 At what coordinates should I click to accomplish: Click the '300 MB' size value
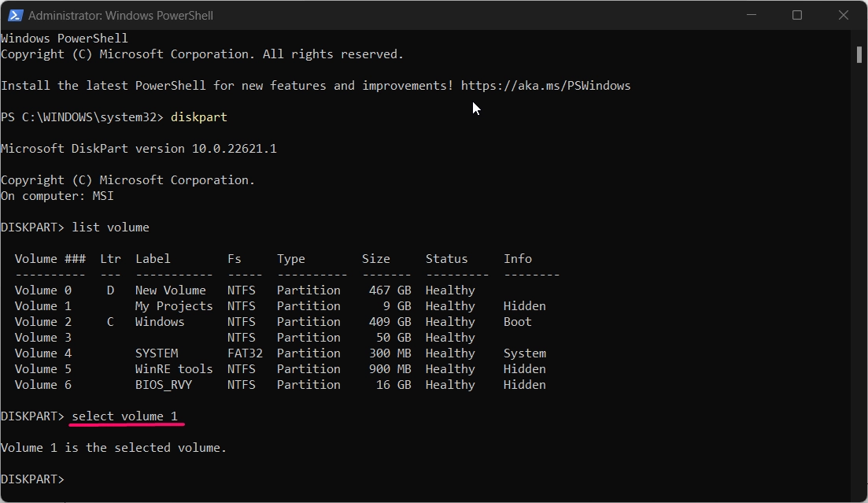point(390,353)
